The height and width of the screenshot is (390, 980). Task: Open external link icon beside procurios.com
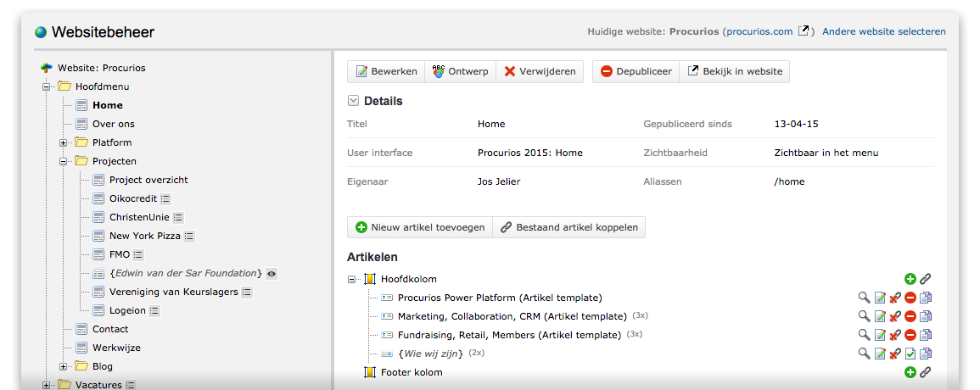[x=804, y=31]
